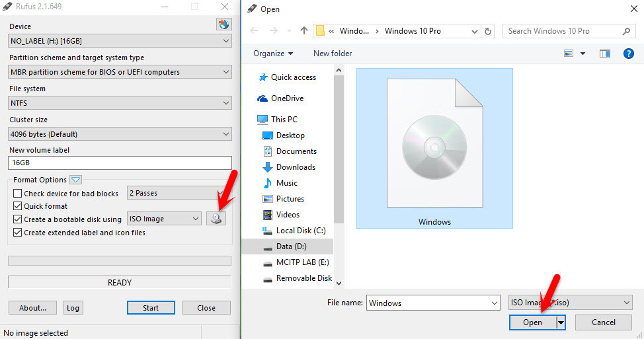
Task: Open help with the question mark icon
Action: [x=628, y=54]
